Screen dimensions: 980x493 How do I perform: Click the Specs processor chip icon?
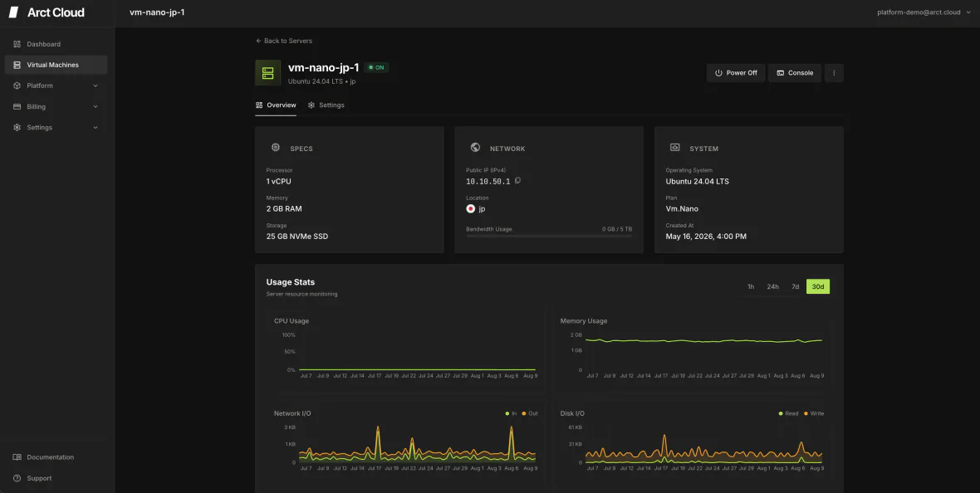[276, 148]
